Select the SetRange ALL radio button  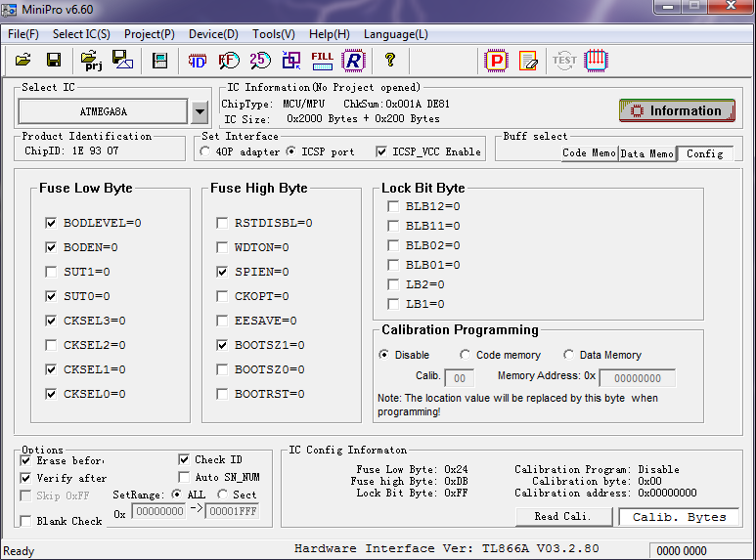pos(177,495)
